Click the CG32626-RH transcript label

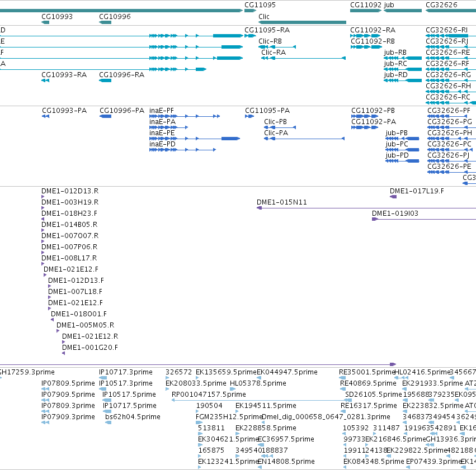449,86
